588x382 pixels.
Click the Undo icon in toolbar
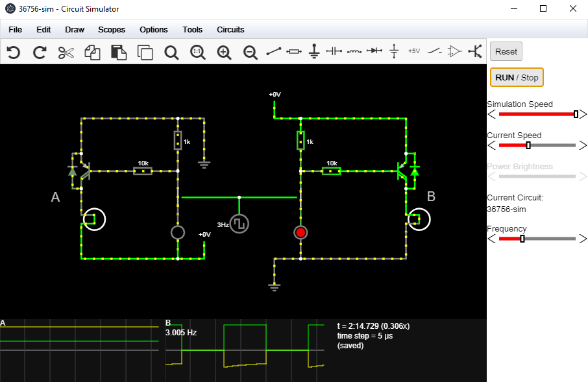pos(13,53)
